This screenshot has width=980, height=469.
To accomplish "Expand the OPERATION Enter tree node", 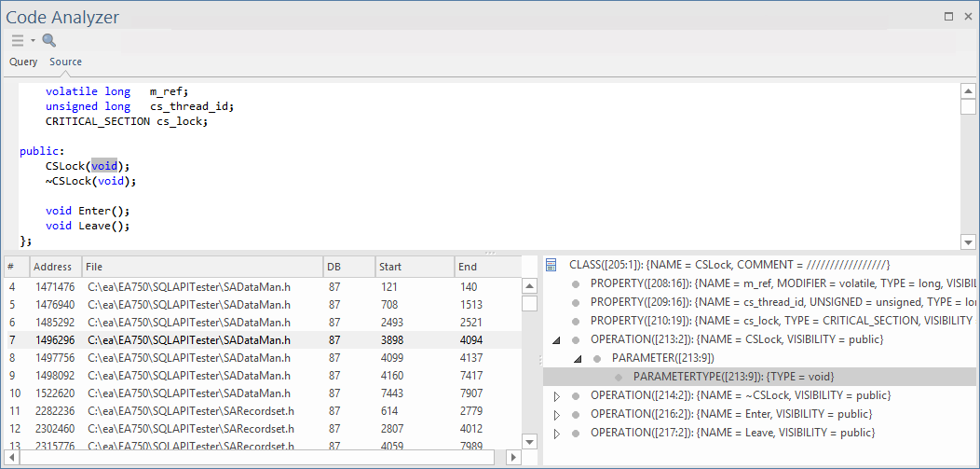I will [557, 414].
